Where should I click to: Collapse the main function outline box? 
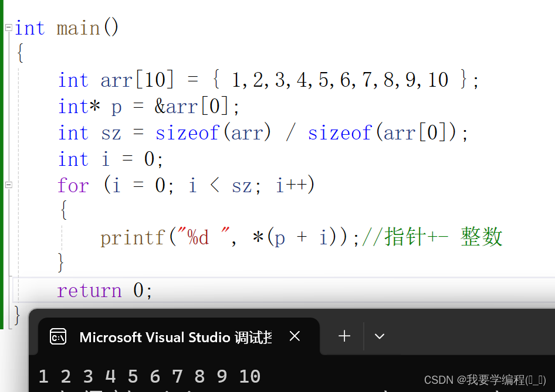(x=8, y=28)
